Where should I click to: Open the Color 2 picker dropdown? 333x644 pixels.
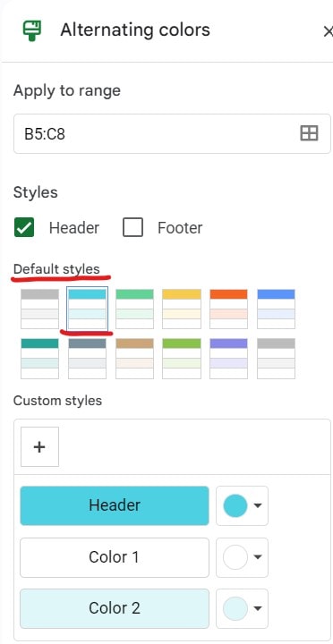243,608
